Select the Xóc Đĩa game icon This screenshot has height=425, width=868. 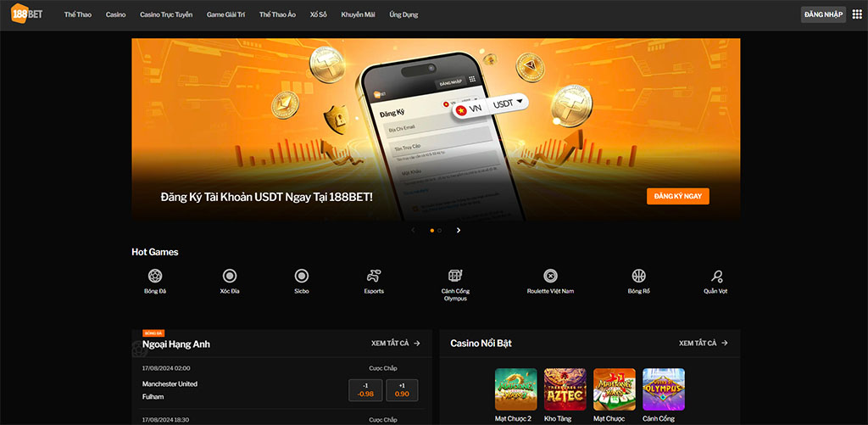click(x=230, y=276)
